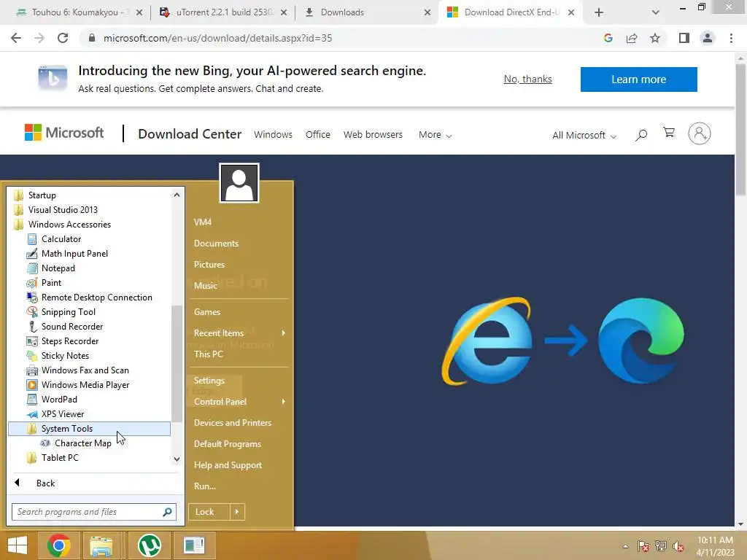The height and width of the screenshot is (560, 747).
Task: Open the arrow next to the Lock button
Action: (237, 512)
